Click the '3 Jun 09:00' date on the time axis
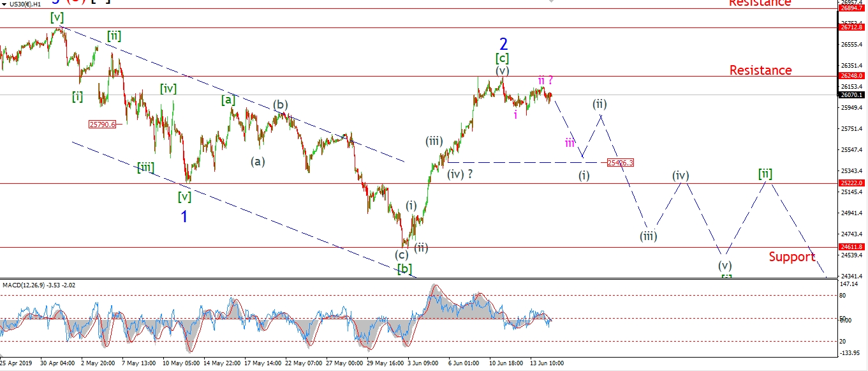The image size is (868, 371). 423,363
